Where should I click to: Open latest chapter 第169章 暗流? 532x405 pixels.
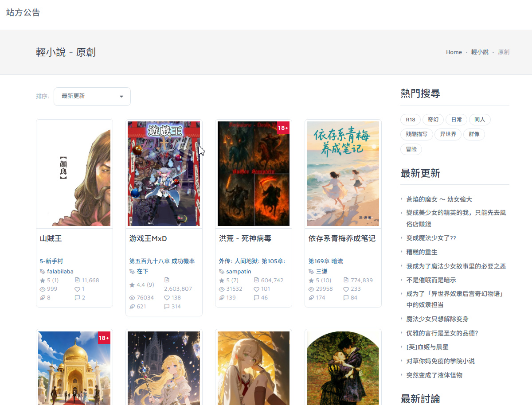[325, 261]
